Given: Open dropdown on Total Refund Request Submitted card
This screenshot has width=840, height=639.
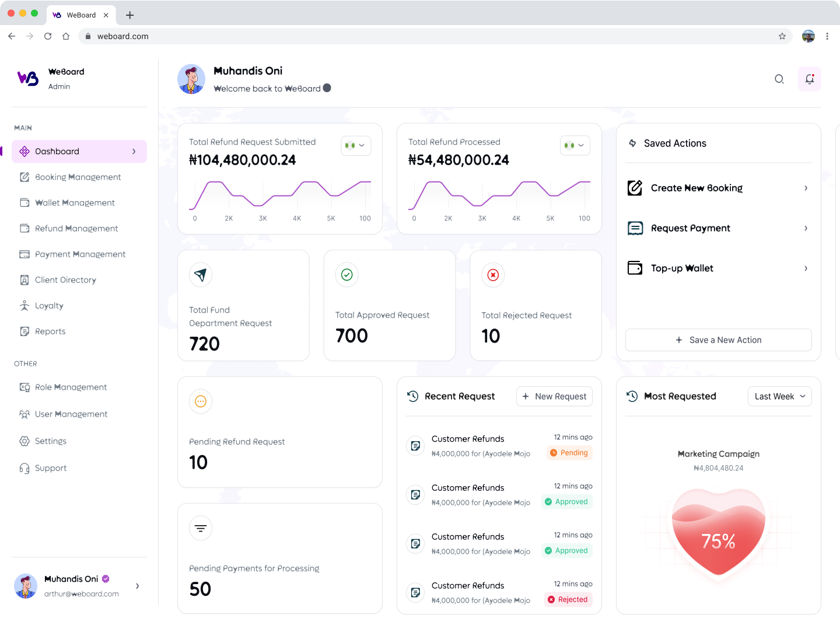Looking at the screenshot, I should pos(356,145).
